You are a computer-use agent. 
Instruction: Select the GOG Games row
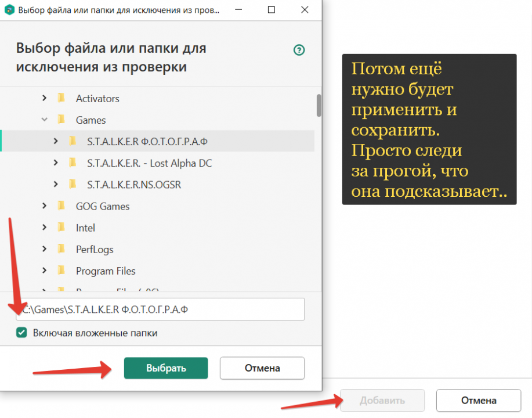click(x=157, y=206)
